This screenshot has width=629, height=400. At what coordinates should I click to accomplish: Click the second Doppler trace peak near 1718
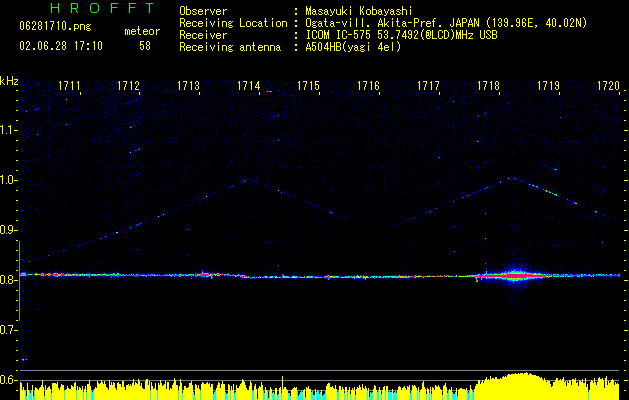pos(510,178)
